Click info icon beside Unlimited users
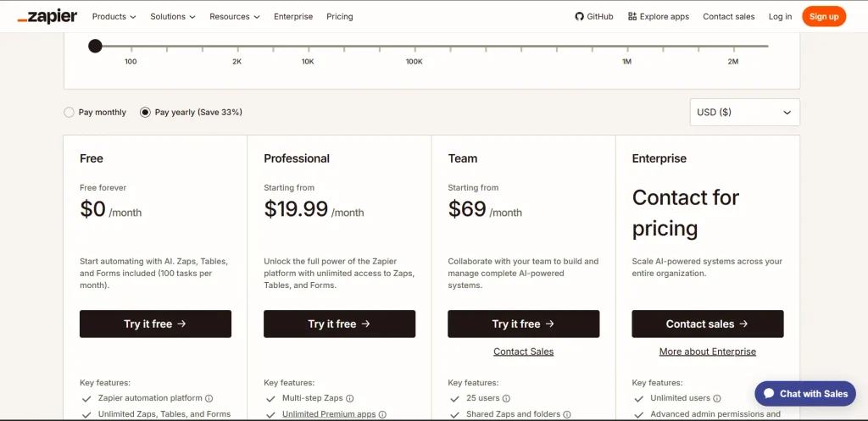Viewport: 868px width, 421px height. [x=717, y=398]
